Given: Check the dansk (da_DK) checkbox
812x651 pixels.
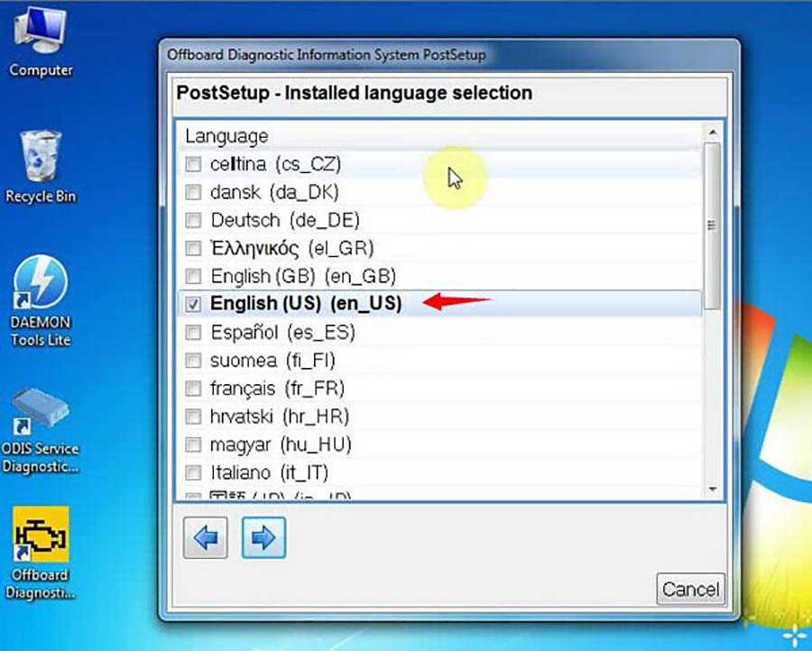Looking at the screenshot, I should click(193, 192).
